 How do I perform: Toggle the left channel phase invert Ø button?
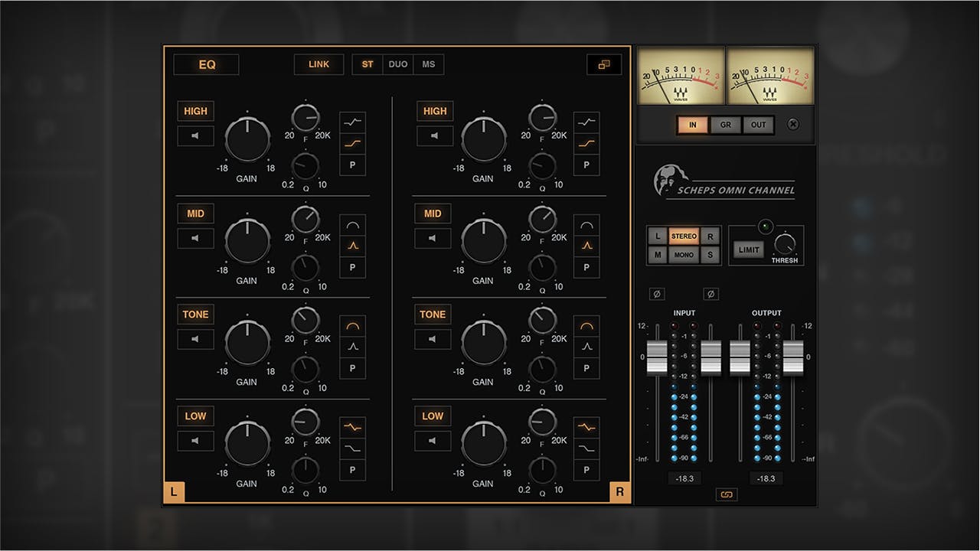point(656,293)
